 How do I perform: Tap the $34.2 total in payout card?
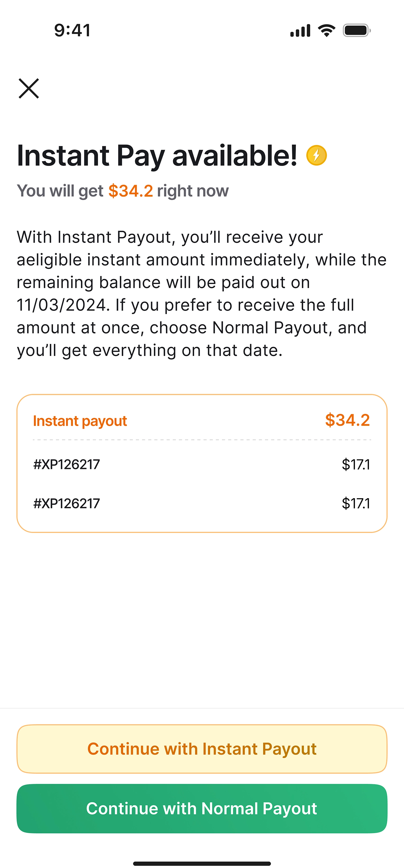pyautogui.click(x=347, y=420)
